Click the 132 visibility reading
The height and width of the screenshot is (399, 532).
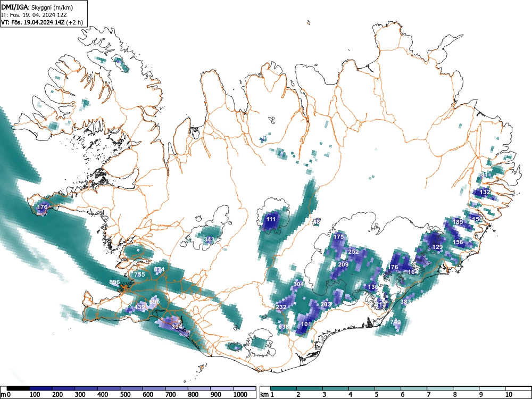click(485, 192)
